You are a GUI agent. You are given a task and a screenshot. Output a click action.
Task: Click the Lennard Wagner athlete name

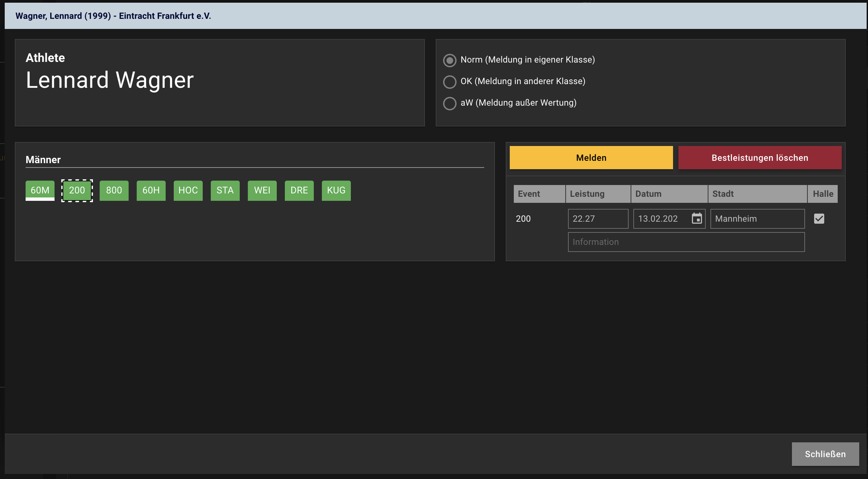[x=110, y=80]
